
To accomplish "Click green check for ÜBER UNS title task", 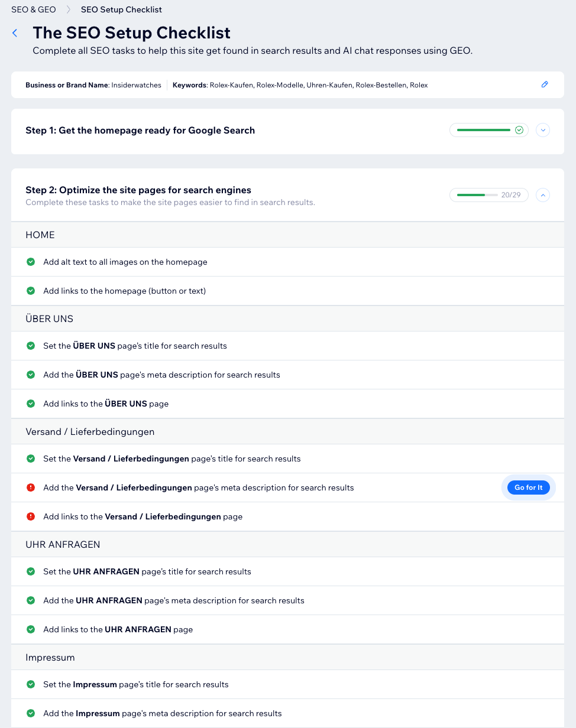I will coord(31,346).
